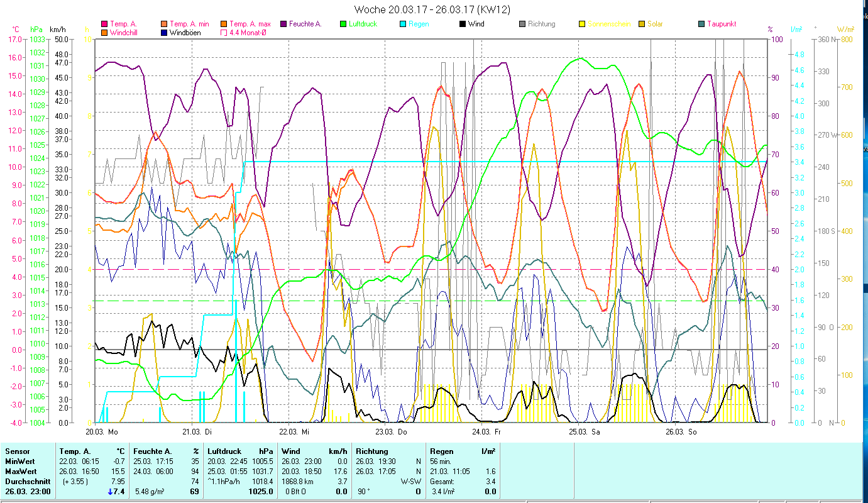The width and height of the screenshot is (868, 503).
Task: Click the blue temperature trend down arrow
Action: pos(111,492)
